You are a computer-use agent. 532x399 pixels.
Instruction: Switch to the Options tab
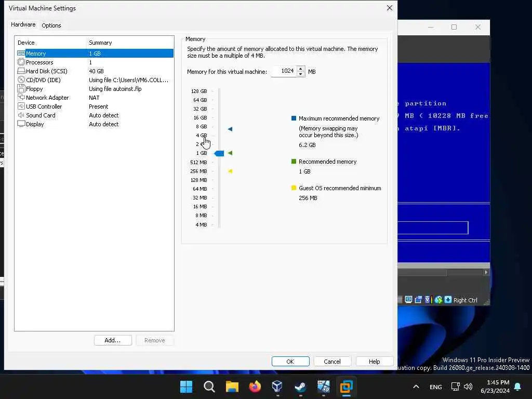click(x=51, y=25)
